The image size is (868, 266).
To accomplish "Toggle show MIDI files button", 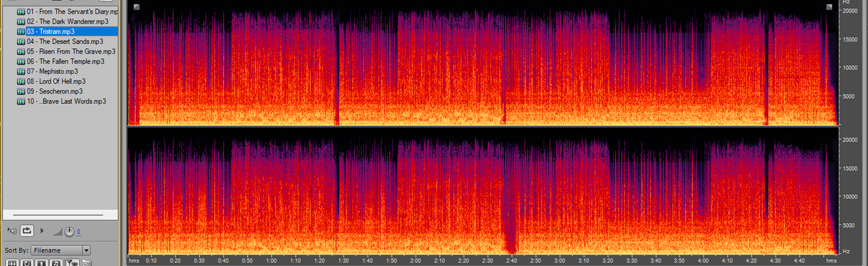I will coord(57,263).
